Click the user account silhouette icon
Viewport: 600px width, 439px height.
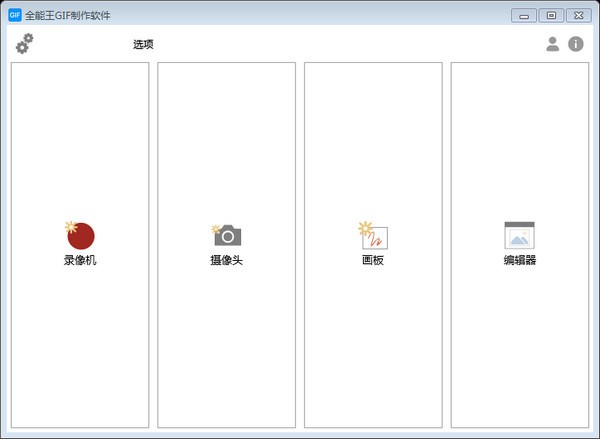point(552,44)
